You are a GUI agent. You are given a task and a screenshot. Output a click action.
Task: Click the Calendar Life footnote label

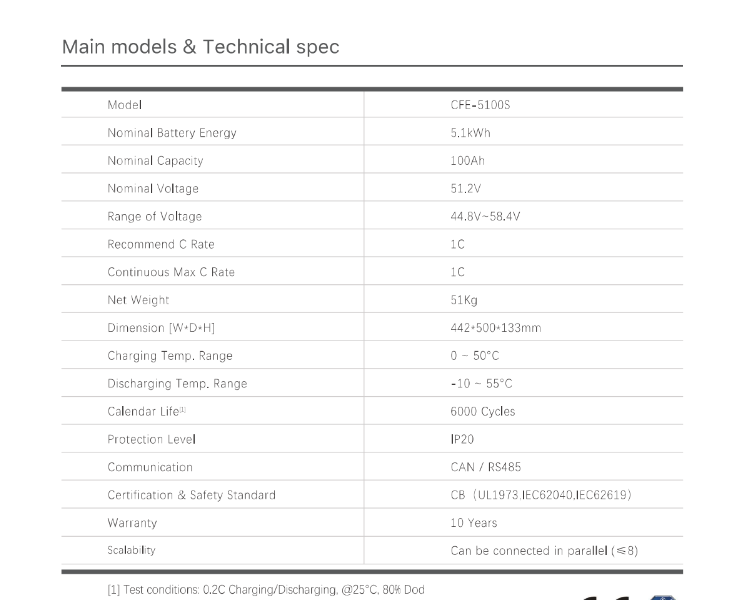coord(147,411)
